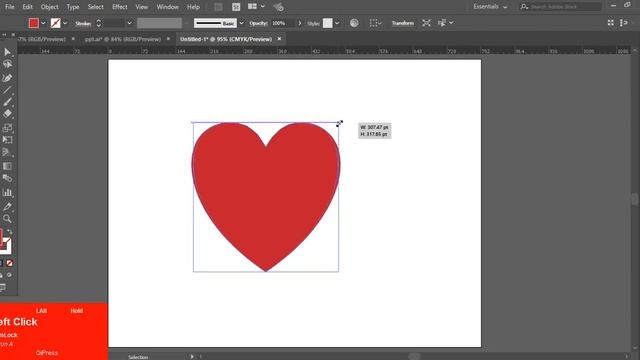
Task: Open the Select Similar dropdown arrow
Action: click(x=451, y=23)
